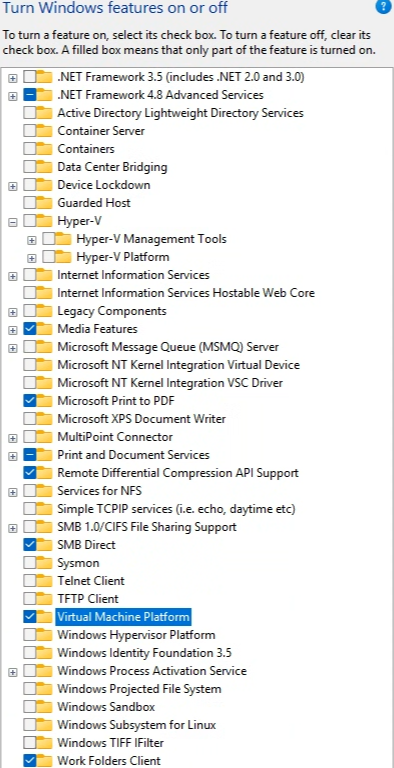
Task: Check the Containers feature checkbox
Action: pyautogui.click(x=29, y=149)
